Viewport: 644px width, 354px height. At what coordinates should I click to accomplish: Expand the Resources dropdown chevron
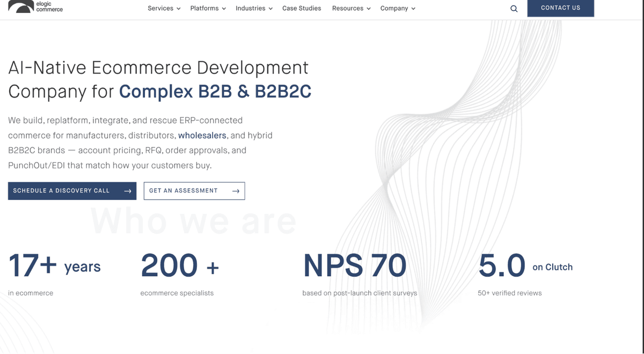click(x=369, y=9)
